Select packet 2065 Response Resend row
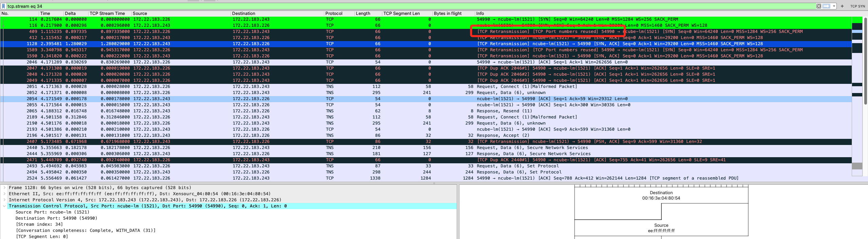The width and height of the screenshot is (868, 239). (426, 111)
